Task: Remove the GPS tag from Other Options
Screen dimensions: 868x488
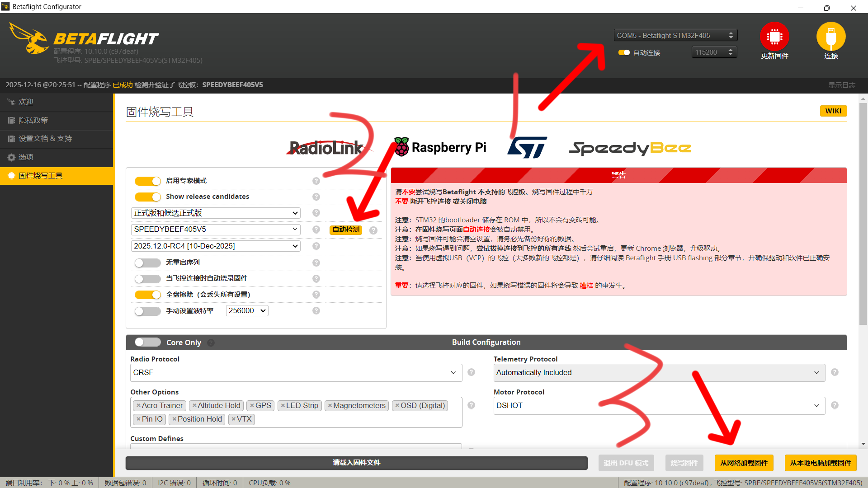Action: pos(252,406)
